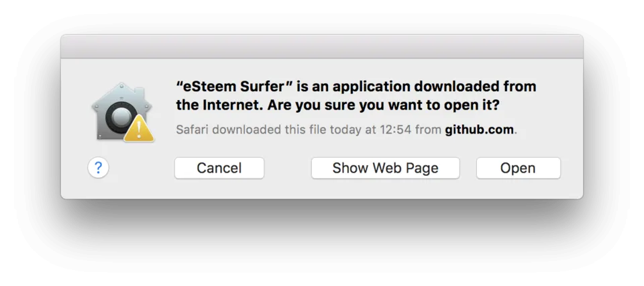Click "the Internet" in the heading
Image resolution: width=644 pixels, height=286 pixels.
click(x=218, y=105)
